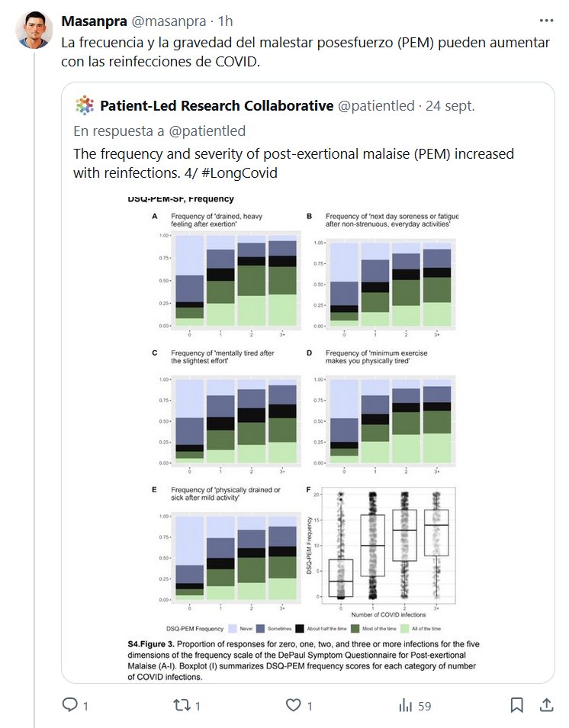The height and width of the screenshot is (728, 569).
Task: Open the three-dot more options menu
Action: click(x=546, y=21)
